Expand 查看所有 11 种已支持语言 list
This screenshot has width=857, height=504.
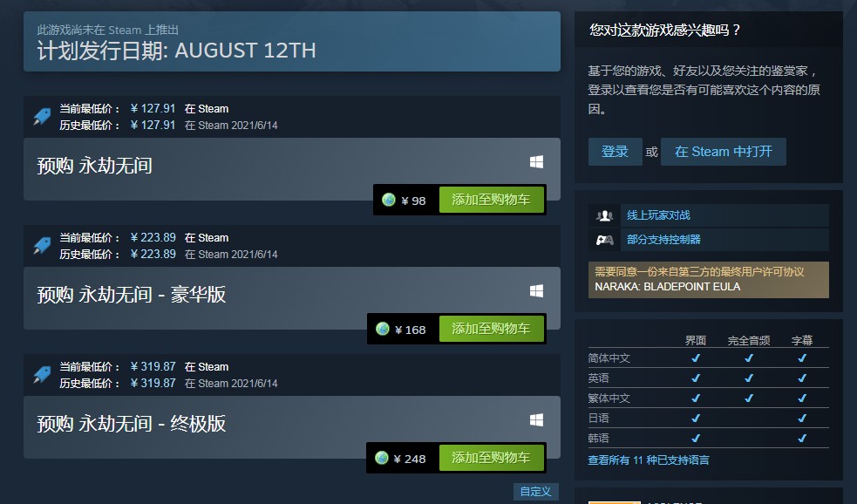(649, 460)
